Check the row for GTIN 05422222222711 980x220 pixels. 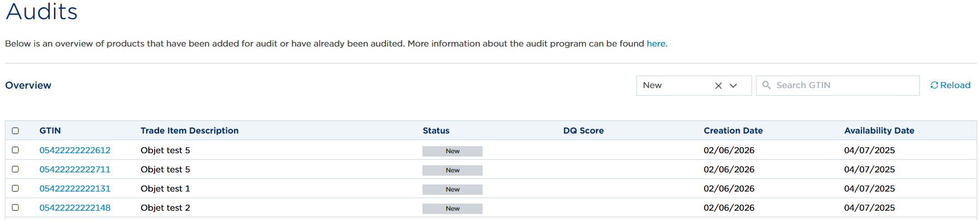[15, 169]
